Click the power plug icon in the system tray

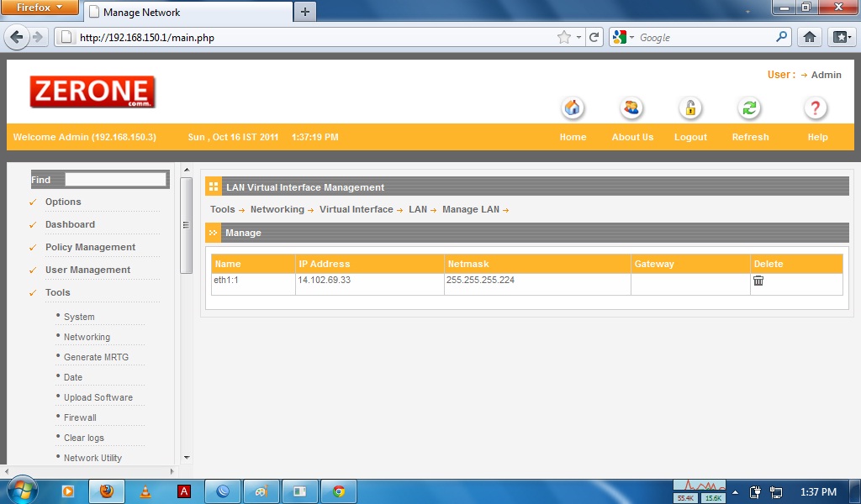coord(756,492)
